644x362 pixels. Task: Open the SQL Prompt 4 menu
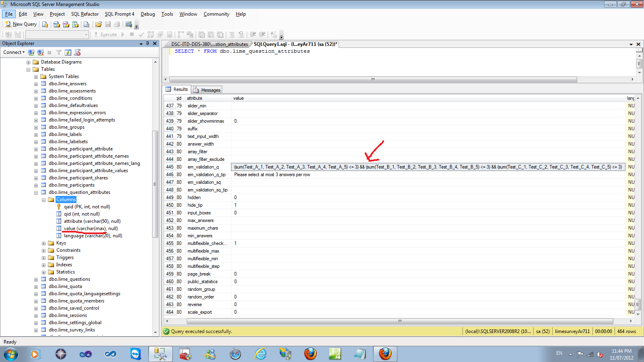point(120,14)
